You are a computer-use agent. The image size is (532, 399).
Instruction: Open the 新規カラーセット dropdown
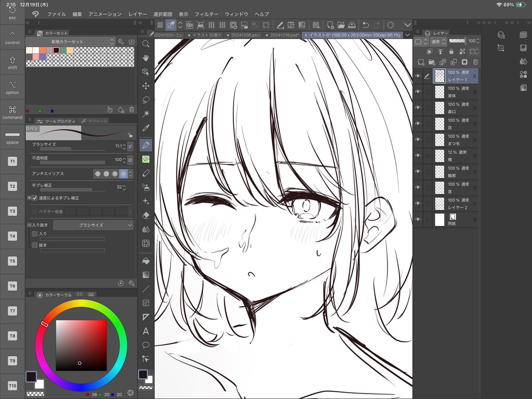pyautogui.click(x=70, y=42)
